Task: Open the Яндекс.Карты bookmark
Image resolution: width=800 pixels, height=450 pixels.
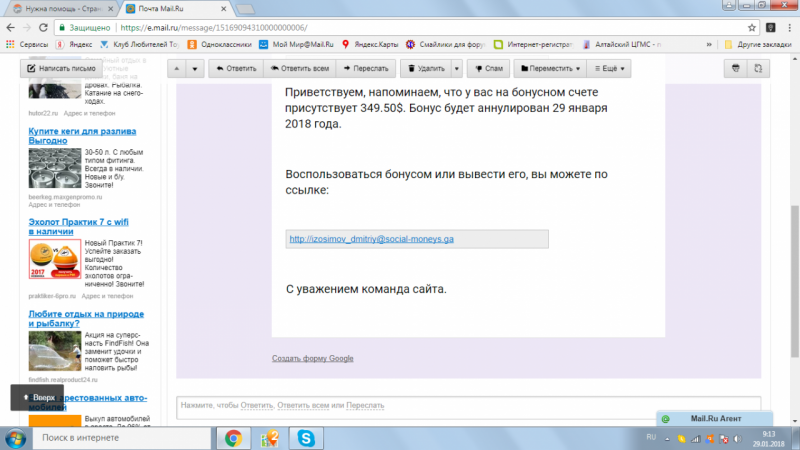Action: [x=370, y=44]
